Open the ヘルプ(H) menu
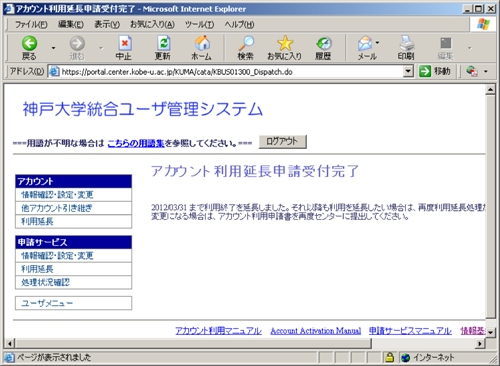 coord(239,24)
